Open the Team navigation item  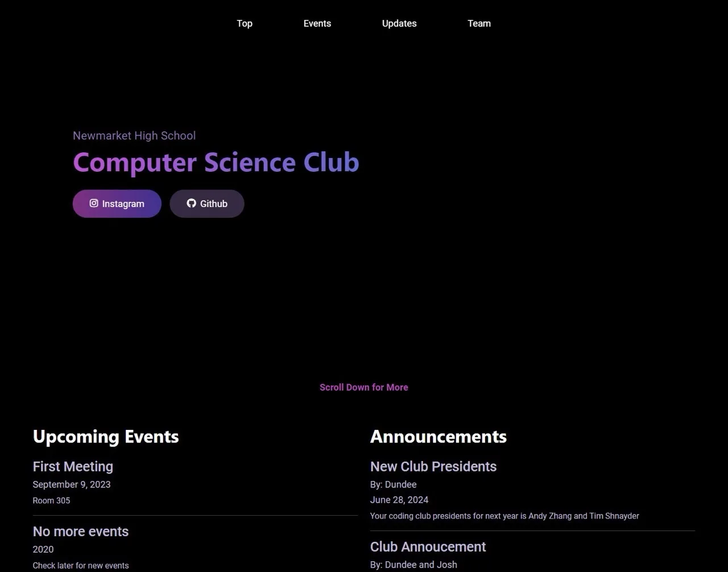[x=479, y=23]
